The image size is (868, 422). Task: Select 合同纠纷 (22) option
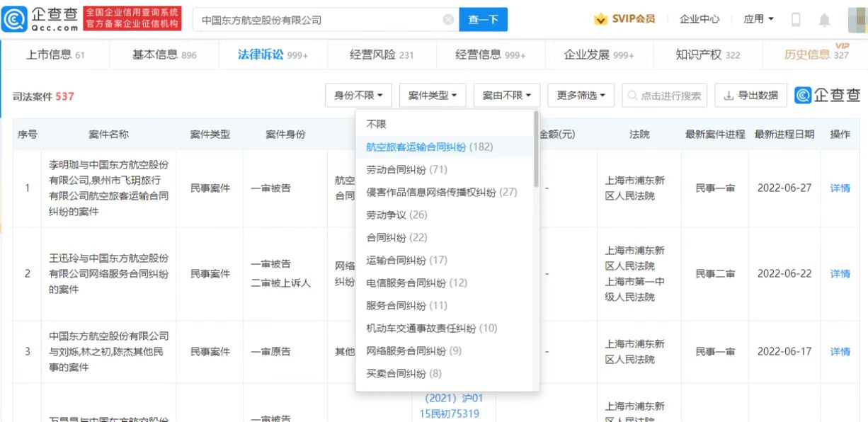(x=445, y=237)
